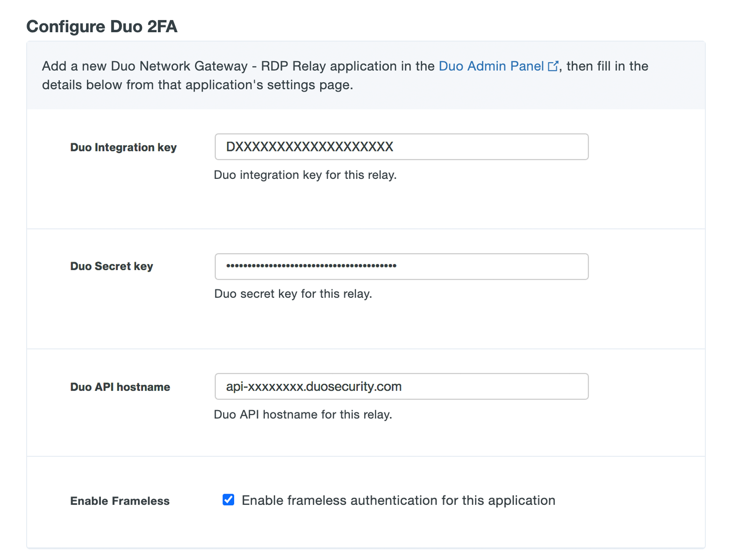Enable frameless authentication for this application
This screenshot has width=732, height=560.
tap(228, 500)
